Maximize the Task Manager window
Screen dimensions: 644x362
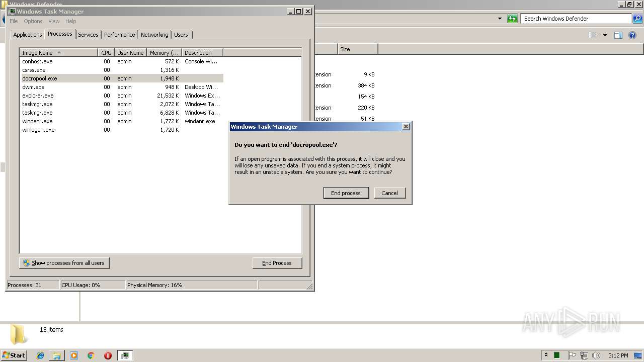click(x=299, y=11)
